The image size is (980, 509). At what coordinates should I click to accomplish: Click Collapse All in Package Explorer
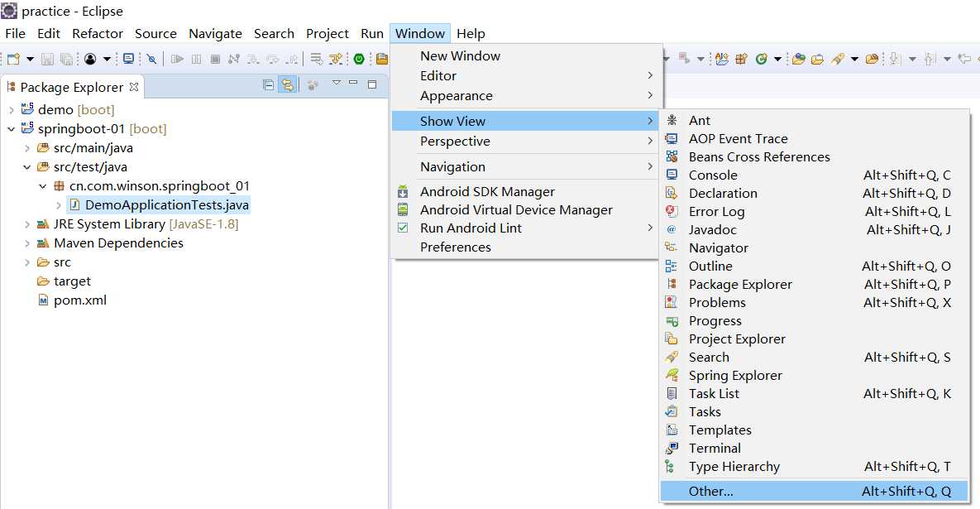pyautogui.click(x=269, y=85)
